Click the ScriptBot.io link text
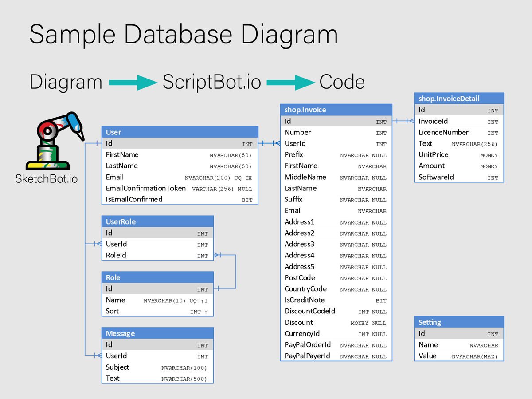 click(211, 81)
